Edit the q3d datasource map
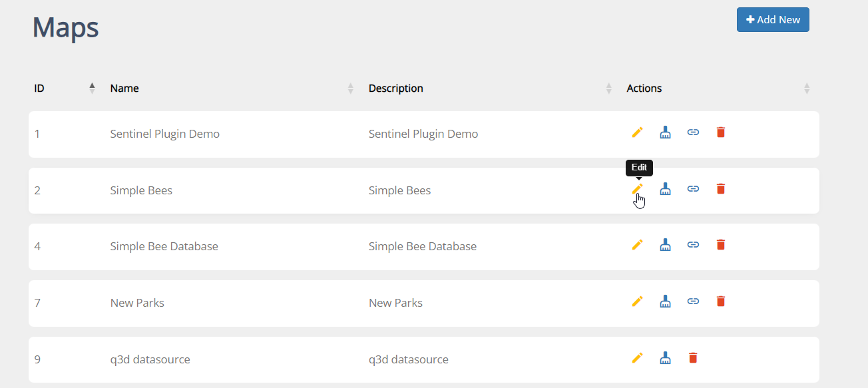 637,358
